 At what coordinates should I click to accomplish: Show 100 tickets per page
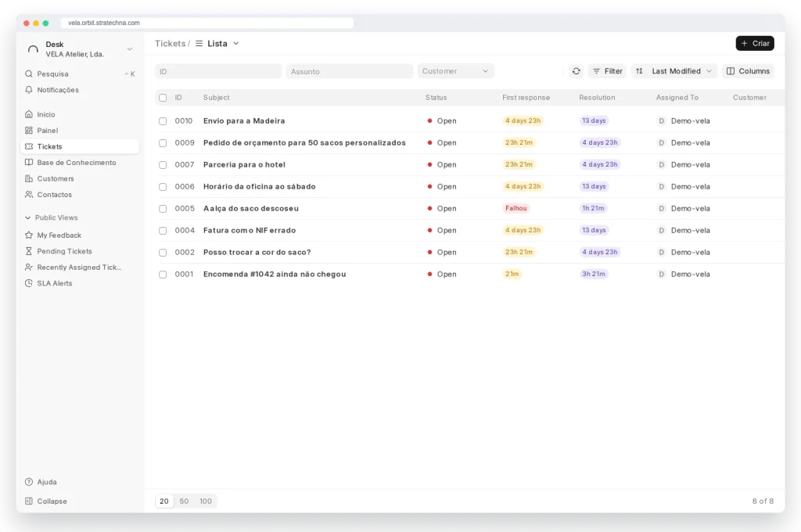(206, 501)
